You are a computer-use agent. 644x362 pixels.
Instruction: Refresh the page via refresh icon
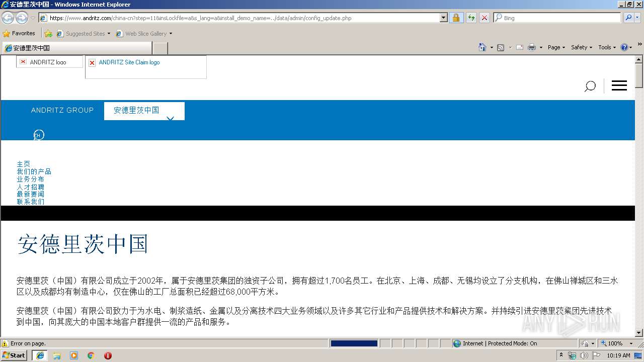471,18
